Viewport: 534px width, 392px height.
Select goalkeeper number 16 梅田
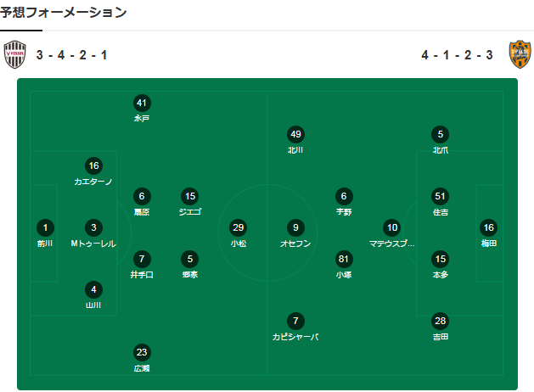(488, 227)
